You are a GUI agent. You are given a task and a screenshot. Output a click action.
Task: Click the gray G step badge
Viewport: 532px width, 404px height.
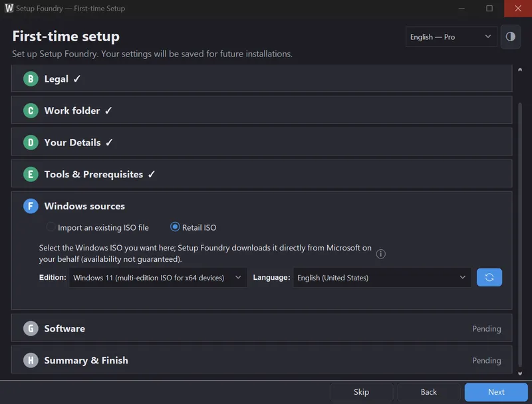(31, 328)
